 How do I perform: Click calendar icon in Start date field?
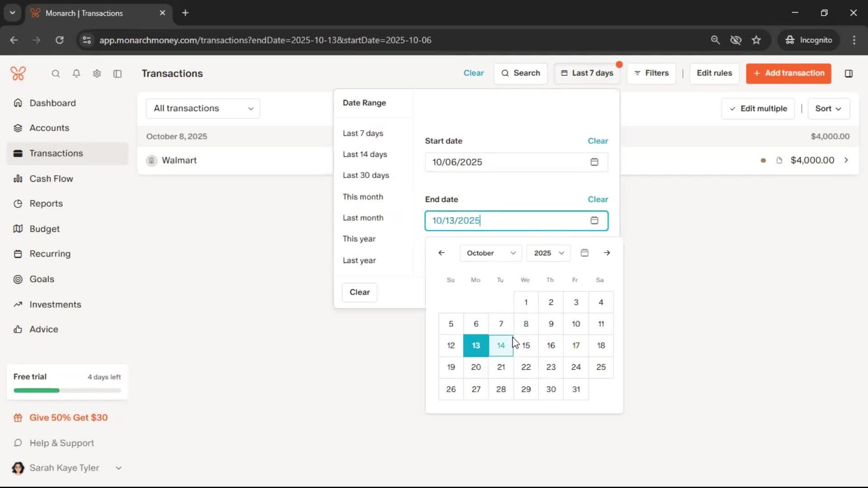[594, 162]
